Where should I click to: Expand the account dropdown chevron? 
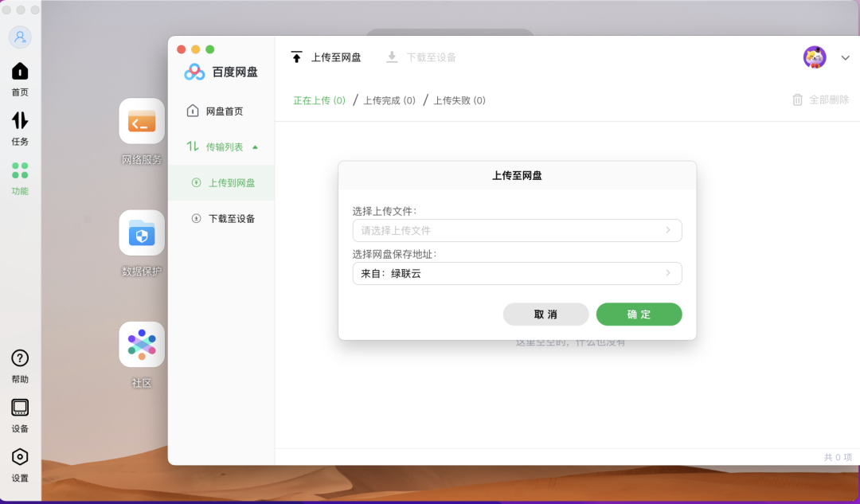click(845, 57)
